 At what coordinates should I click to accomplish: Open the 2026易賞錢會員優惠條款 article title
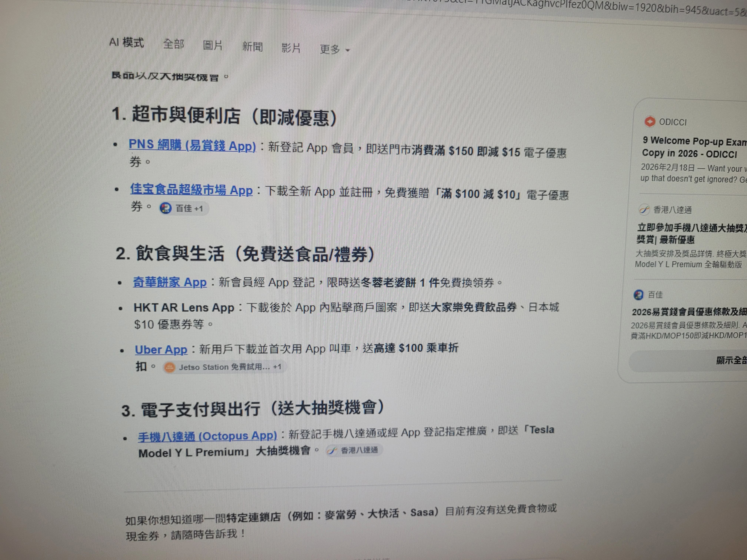689,312
